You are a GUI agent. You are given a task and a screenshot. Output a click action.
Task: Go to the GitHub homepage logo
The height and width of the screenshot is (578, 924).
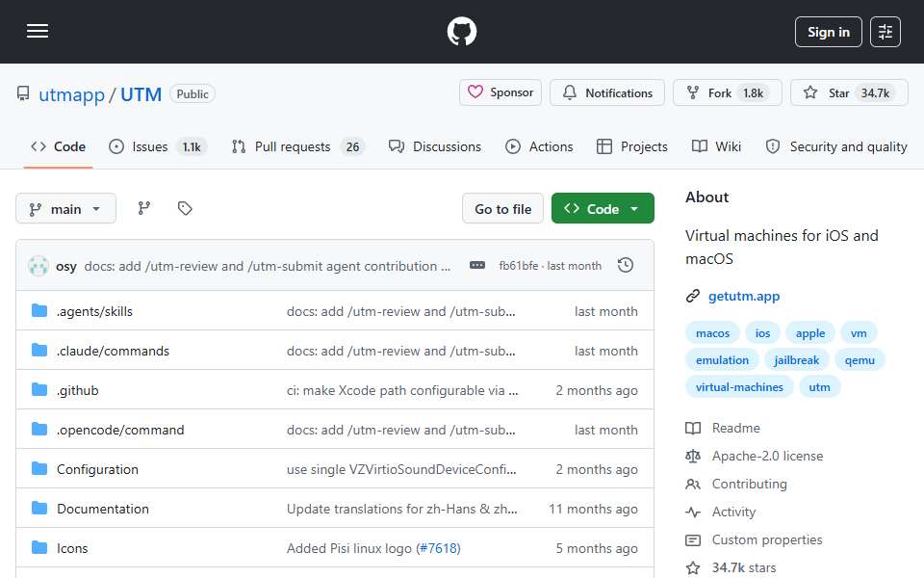click(x=461, y=31)
